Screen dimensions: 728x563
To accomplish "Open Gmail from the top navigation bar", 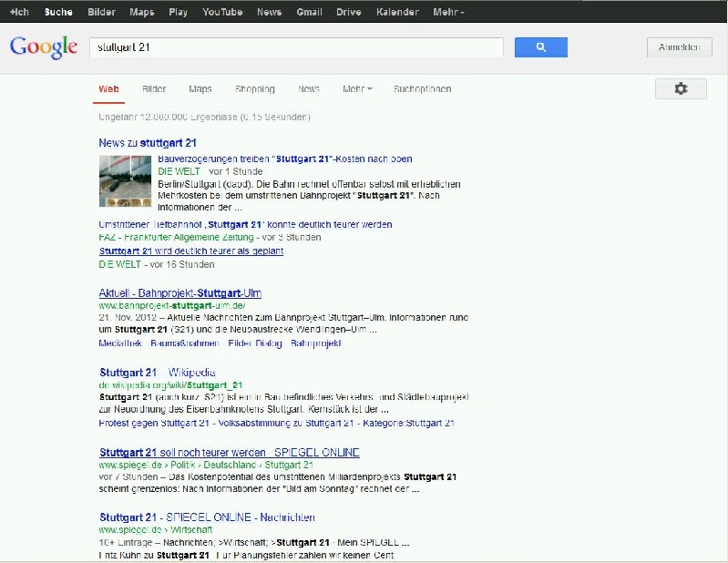I will 309,12.
